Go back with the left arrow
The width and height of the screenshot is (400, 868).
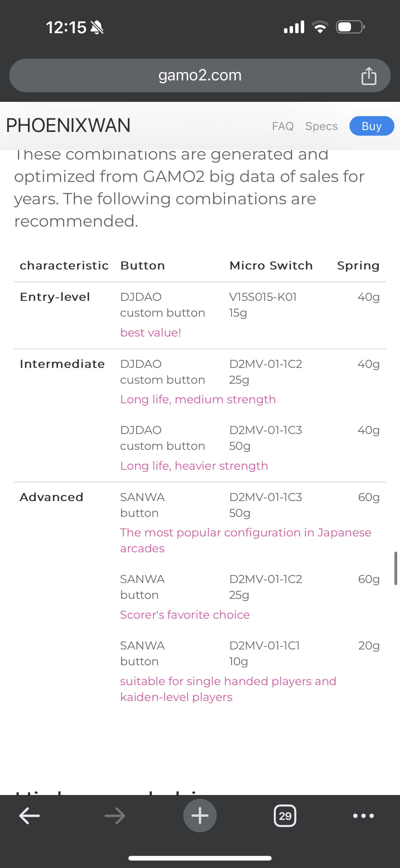(x=30, y=816)
